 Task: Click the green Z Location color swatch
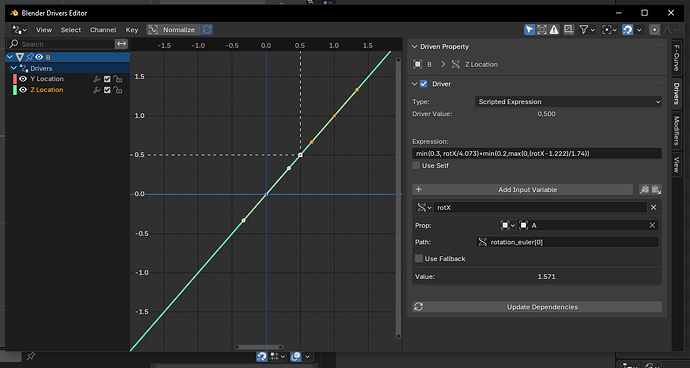pos(15,90)
